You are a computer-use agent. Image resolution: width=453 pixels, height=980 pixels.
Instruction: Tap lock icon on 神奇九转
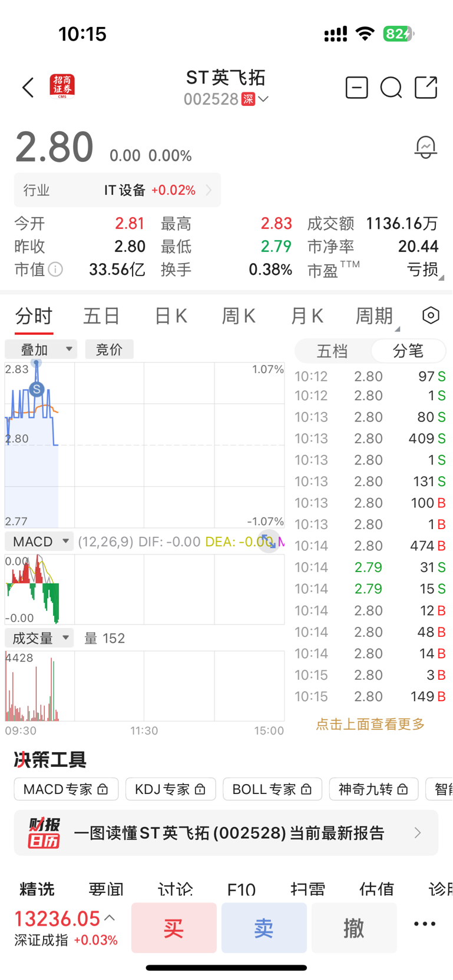point(402,789)
